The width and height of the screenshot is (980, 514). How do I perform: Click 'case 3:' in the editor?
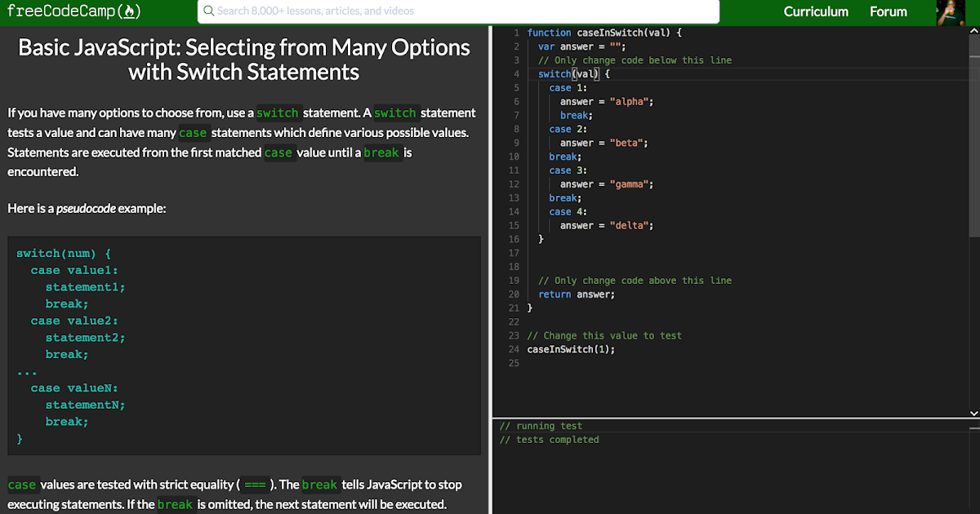(568, 171)
